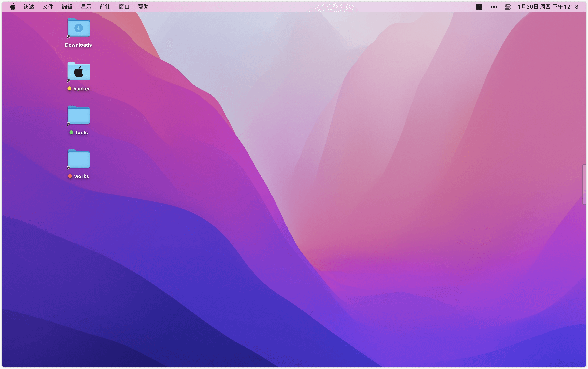Open the 窗口 menu
Viewport: 588px width, 369px height.
(124, 6)
